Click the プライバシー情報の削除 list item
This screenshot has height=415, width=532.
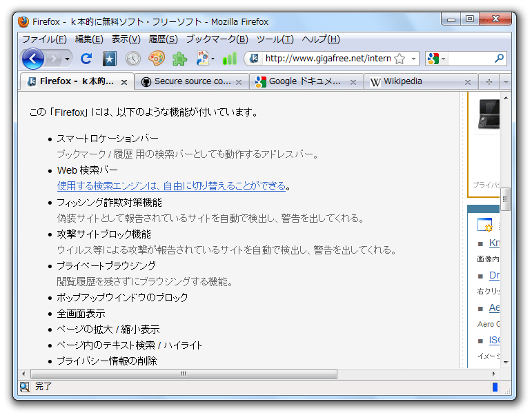click(x=107, y=361)
